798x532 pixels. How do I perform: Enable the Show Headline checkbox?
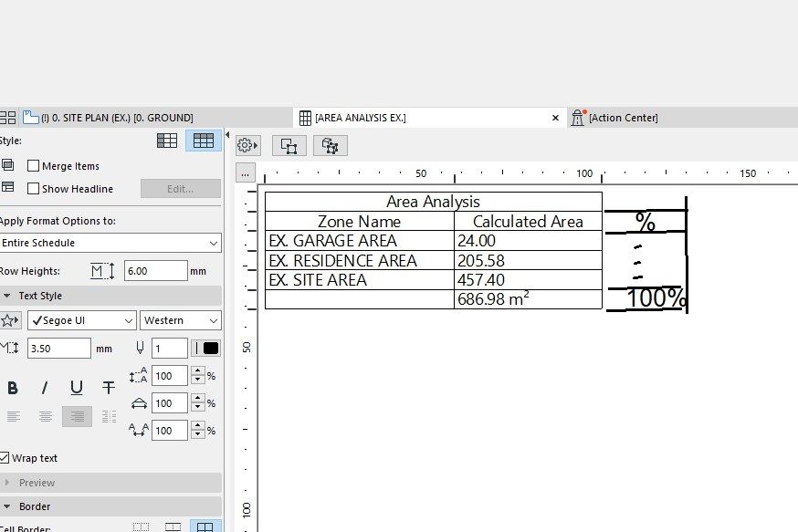(33, 188)
